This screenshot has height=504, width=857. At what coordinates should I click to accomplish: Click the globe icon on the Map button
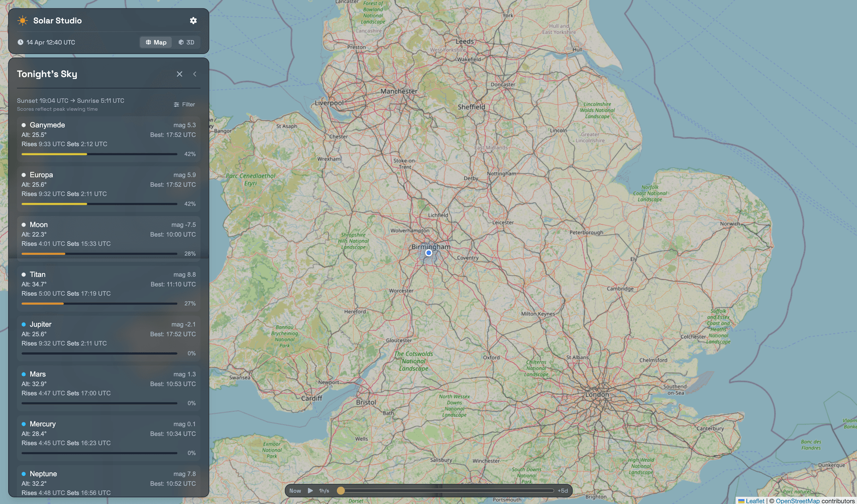(148, 42)
